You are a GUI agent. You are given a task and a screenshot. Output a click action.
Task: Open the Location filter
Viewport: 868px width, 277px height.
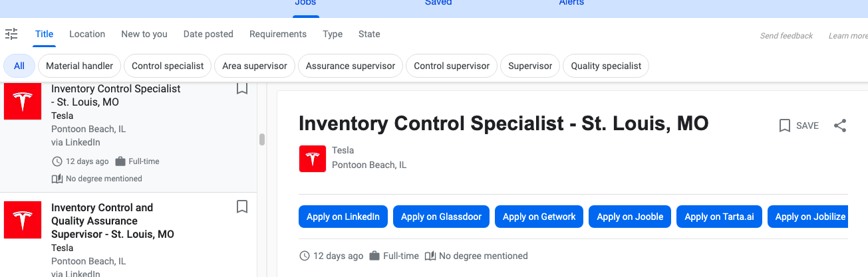tap(87, 34)
